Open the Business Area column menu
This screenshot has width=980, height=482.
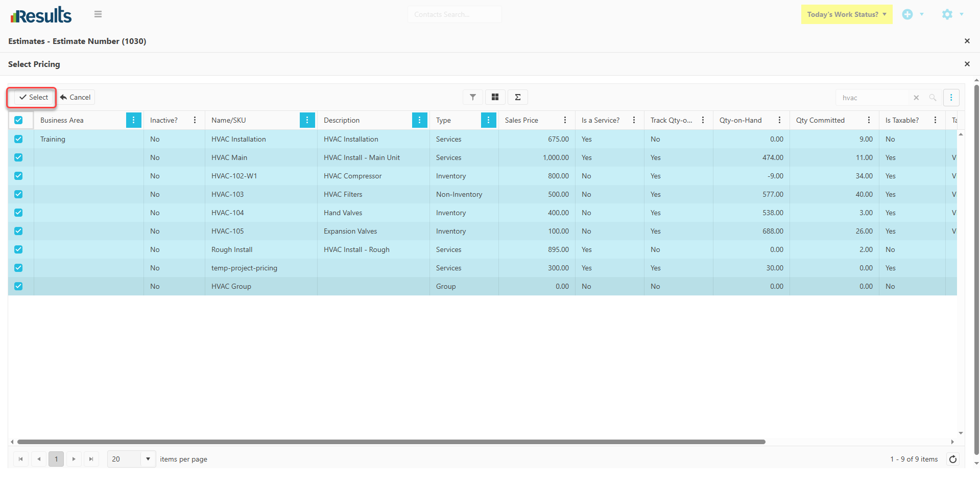(134, 120)
